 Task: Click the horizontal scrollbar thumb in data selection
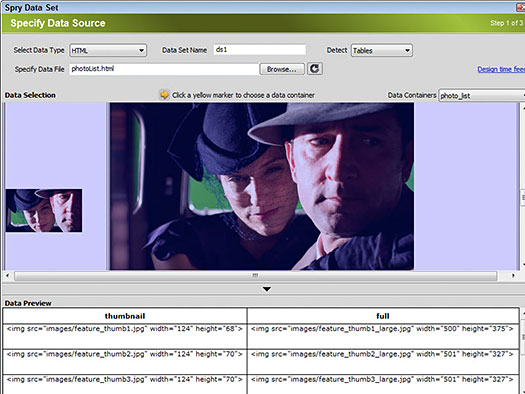255,275
